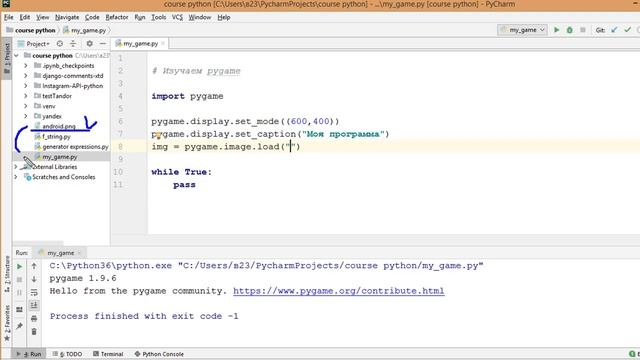The image size is (640, 360).
Task: Open the Structure side tool window tab
Action: (x=7, y=273)
